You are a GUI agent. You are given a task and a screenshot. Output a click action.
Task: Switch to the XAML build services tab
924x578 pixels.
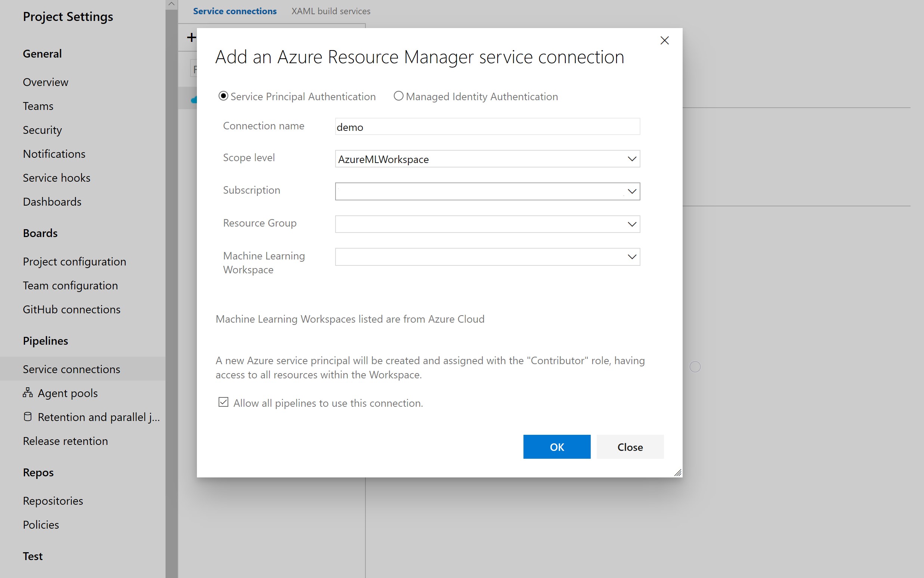tap(331, 11)
